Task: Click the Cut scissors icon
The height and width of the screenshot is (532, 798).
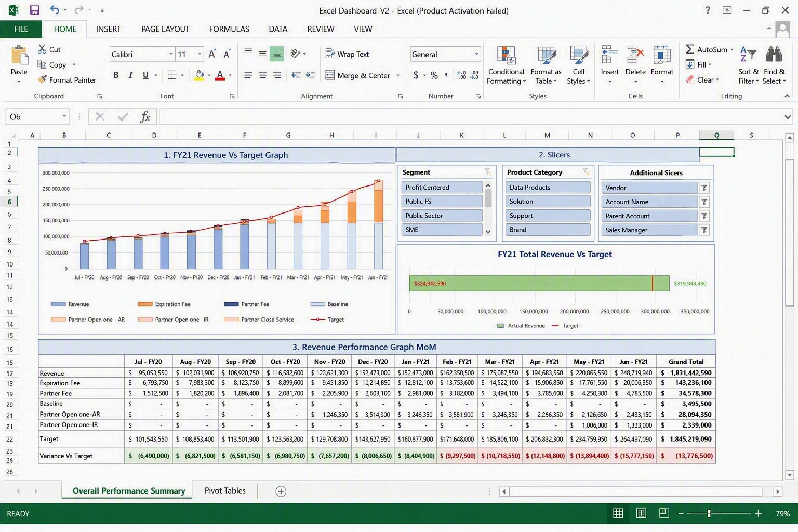Action: point(42,49)
